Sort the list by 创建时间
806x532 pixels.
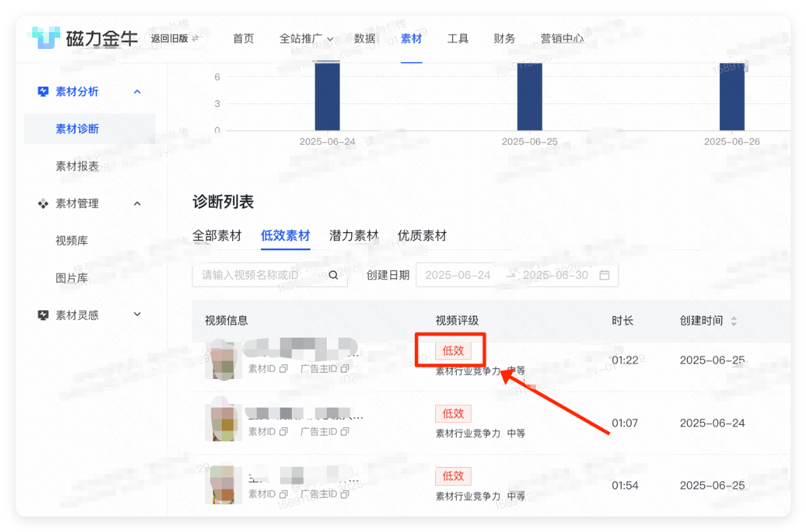[733, 321]
